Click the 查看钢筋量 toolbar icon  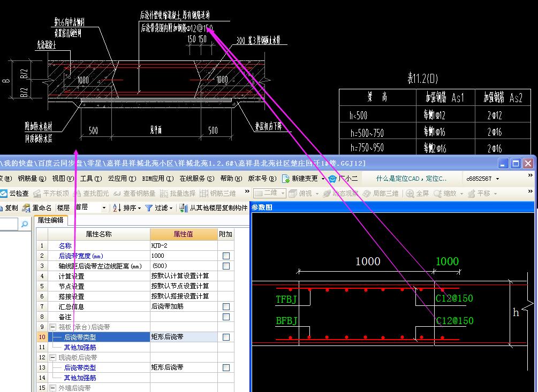[117, 194]
